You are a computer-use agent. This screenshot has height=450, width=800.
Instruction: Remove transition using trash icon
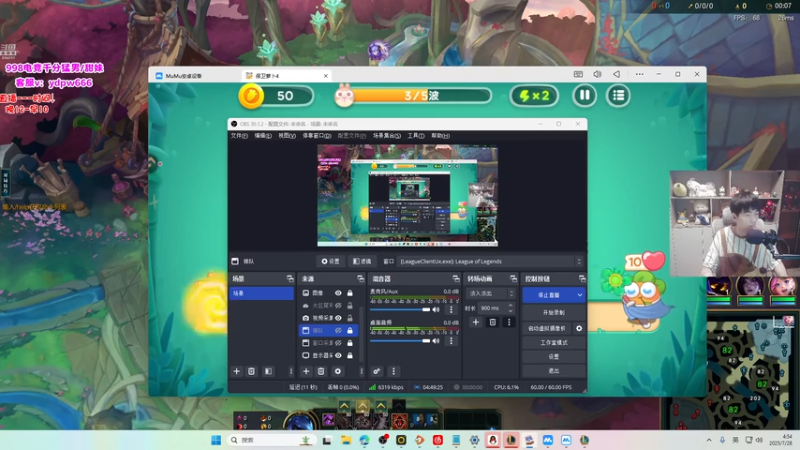tap(492, 322)
